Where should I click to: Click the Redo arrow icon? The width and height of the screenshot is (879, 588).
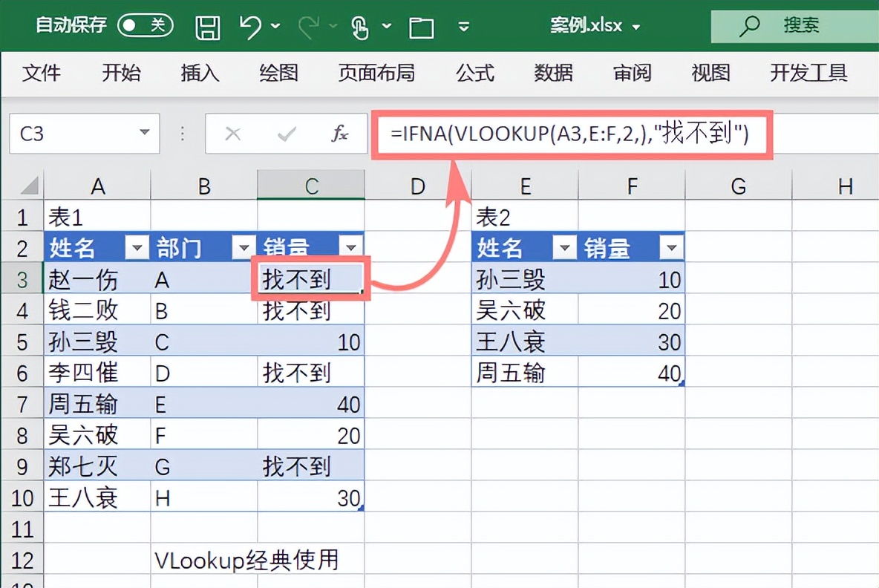pyautogui.click(x=309, y=26)
